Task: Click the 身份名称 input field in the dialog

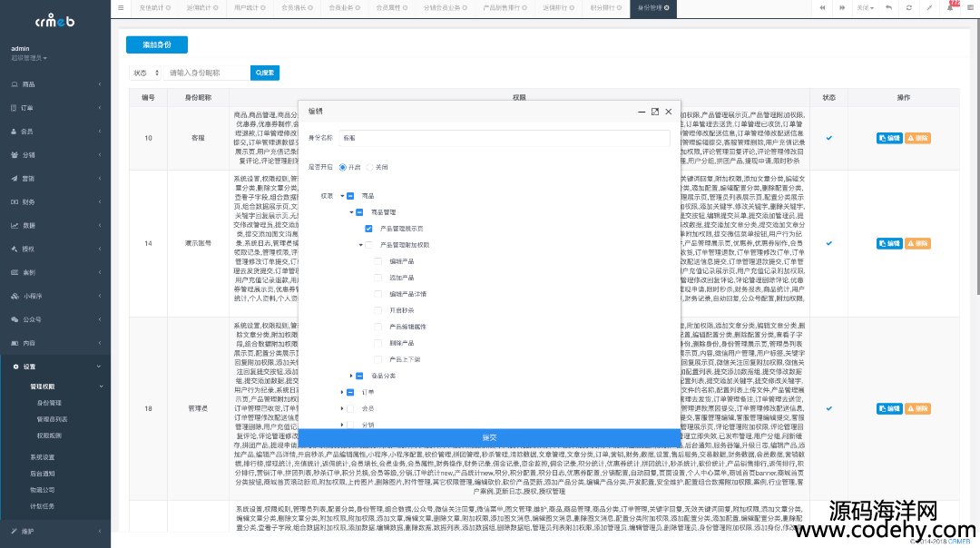Action: [504, 138]
